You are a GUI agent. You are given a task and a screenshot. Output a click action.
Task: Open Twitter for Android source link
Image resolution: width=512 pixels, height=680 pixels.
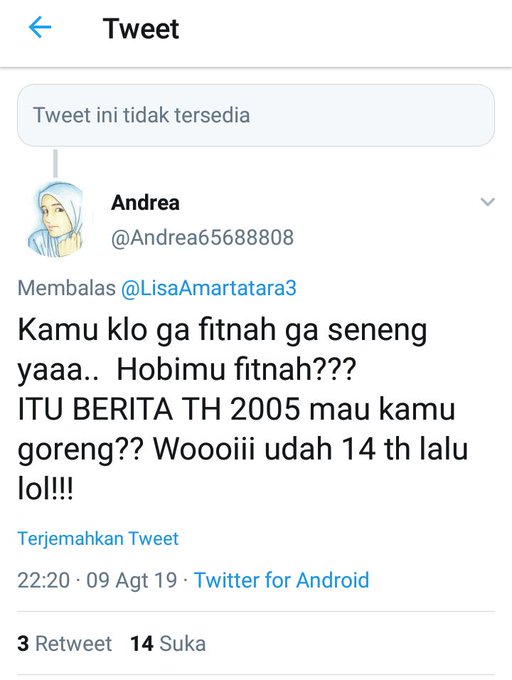tap(281, 580)
